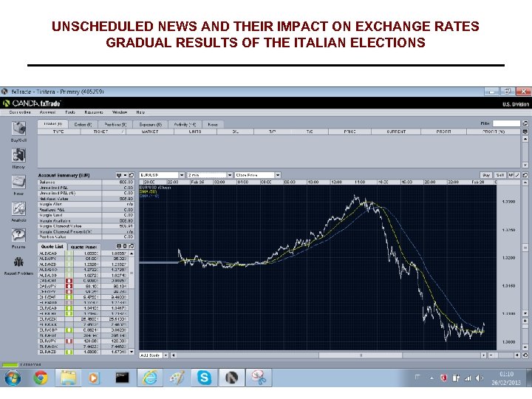Click the trades Filter input field
Image resolution: width=532 pixels, height=399 pixels.
[x=506, y=123]
